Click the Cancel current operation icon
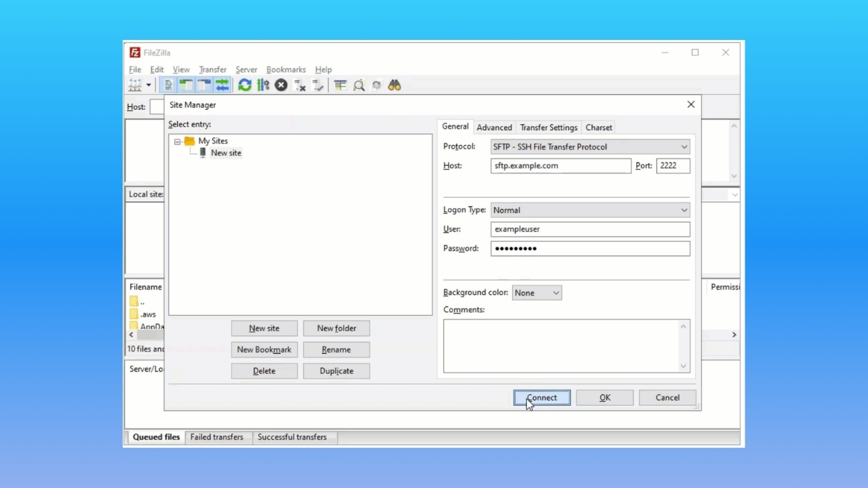 coord(281,85)
